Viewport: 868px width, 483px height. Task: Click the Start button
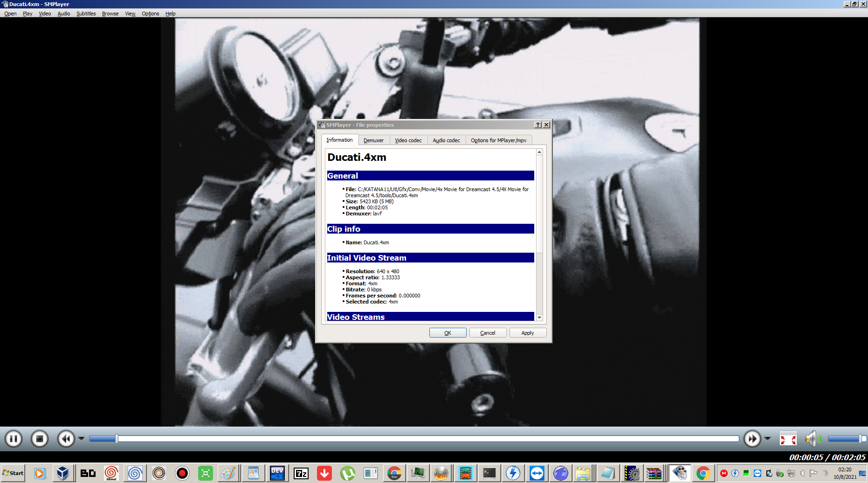click(x=13, y=473)
